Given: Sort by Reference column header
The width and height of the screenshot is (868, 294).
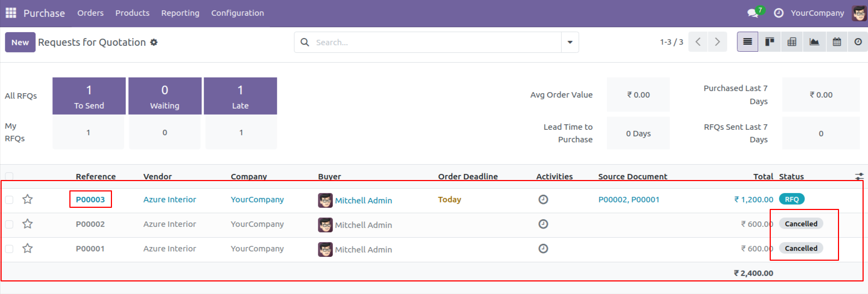Looking at the screenshot, I should click(x=96, y=176).
